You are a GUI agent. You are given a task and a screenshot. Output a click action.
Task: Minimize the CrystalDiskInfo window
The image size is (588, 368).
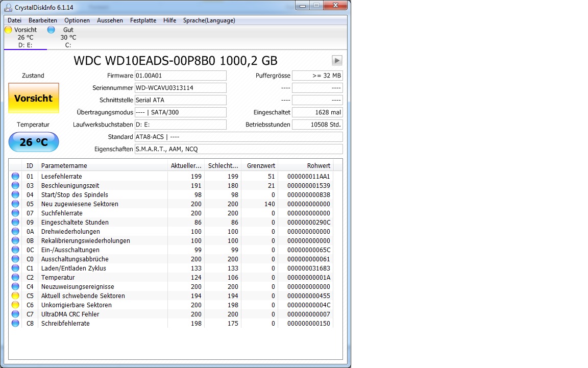[303, 6]
